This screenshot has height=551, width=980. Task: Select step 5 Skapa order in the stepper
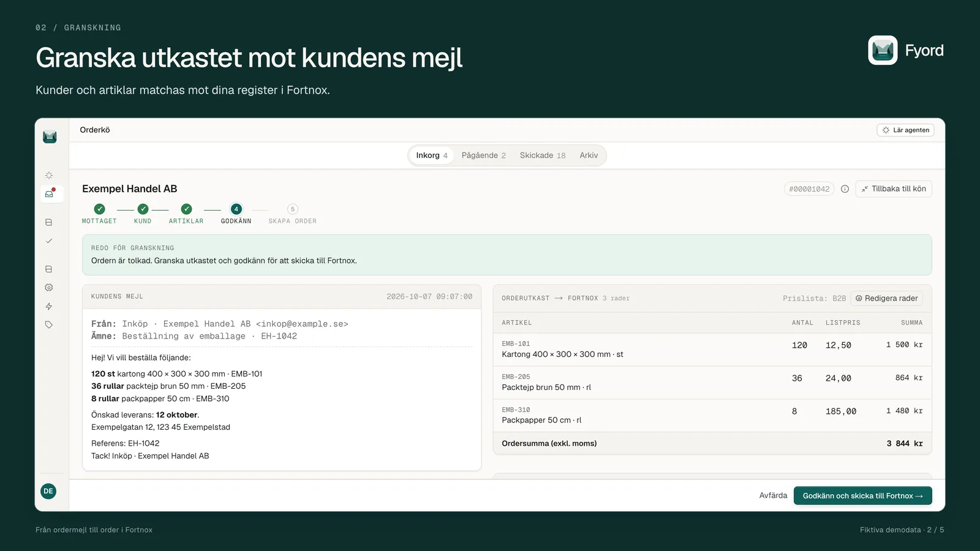pyautogui.click(x=293, y=209)
